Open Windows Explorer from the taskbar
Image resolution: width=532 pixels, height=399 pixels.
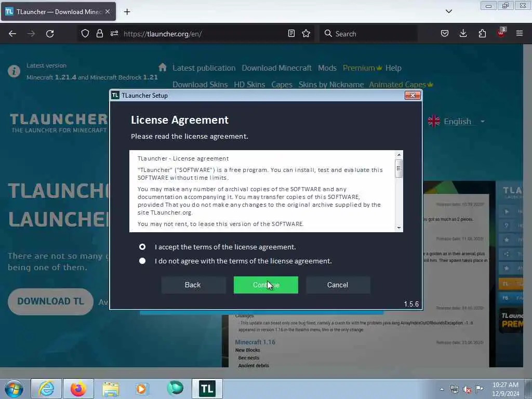click(x=111, y=389)
